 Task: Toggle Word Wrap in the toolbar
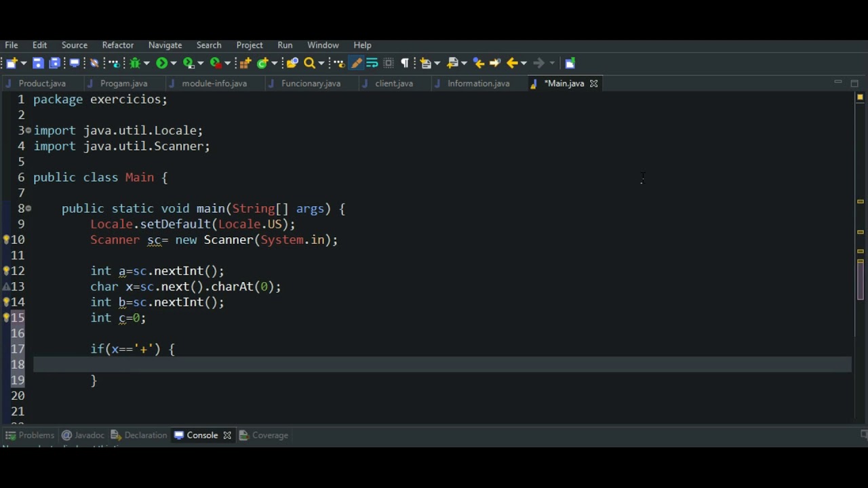point(372,63)
